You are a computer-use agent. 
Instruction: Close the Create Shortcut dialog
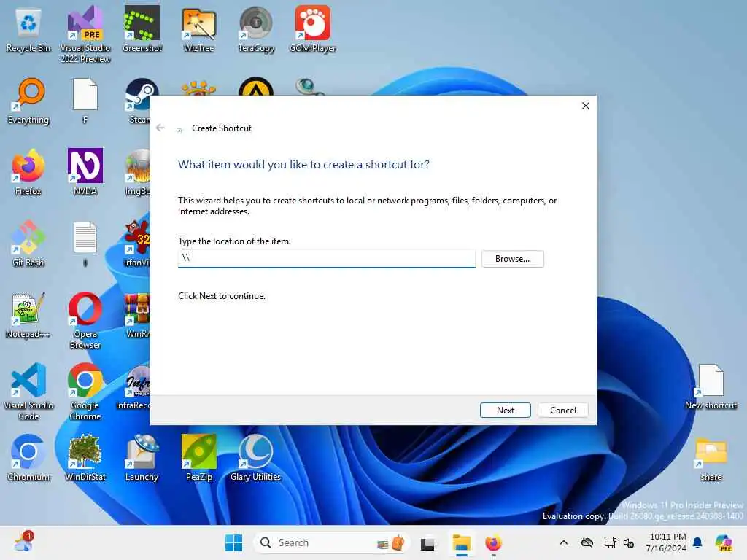click(586, 106)
